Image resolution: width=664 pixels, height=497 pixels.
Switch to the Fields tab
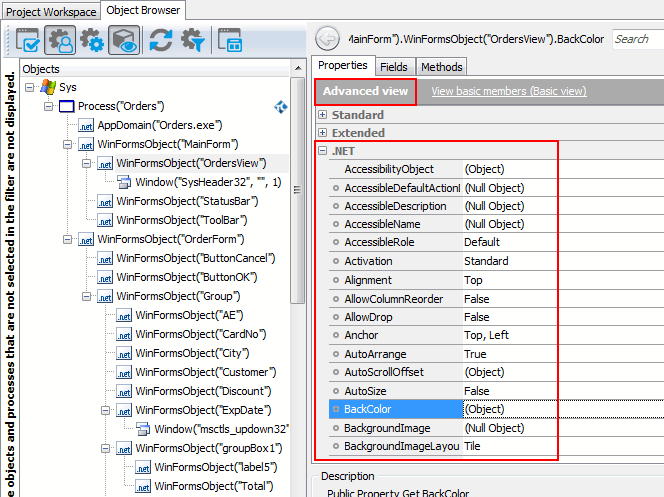393,67
